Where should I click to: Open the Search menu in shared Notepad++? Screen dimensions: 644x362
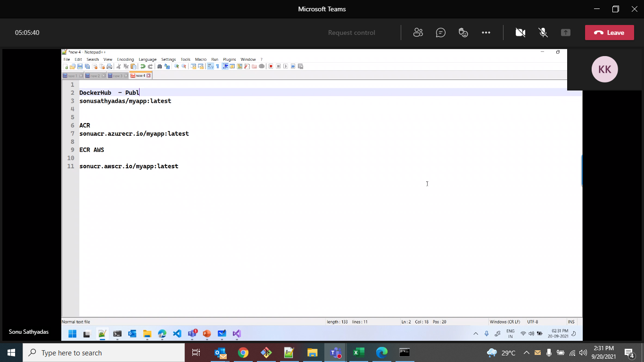click(93, 59)
